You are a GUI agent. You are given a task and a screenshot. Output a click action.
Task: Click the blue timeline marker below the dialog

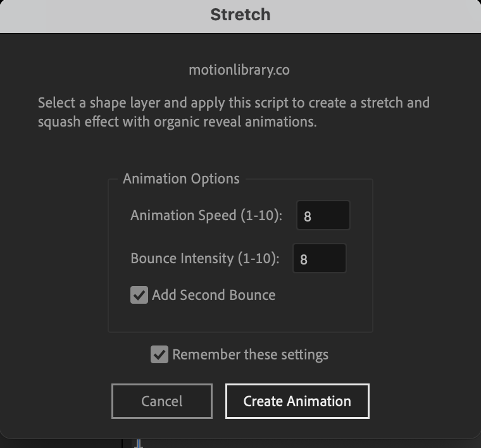[139, 443]
